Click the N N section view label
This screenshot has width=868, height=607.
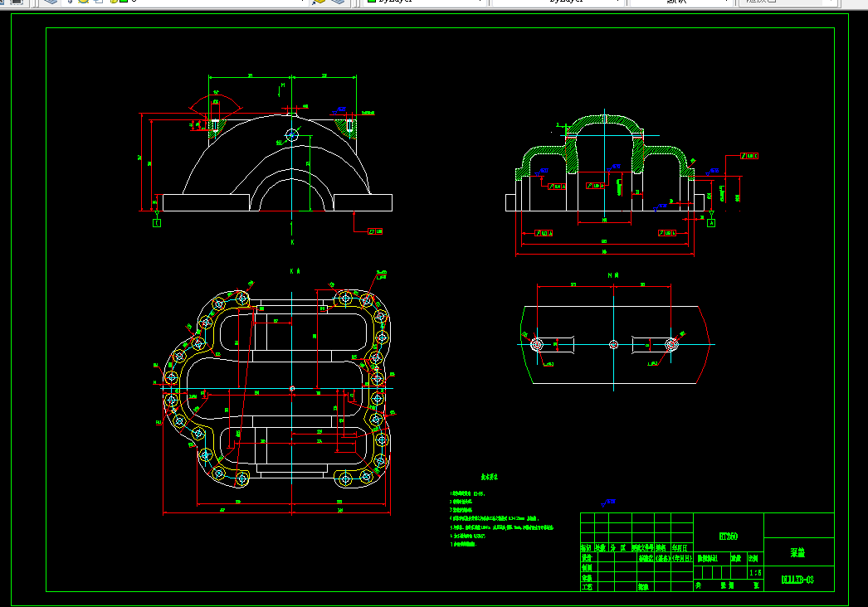[x=612, y=275]
